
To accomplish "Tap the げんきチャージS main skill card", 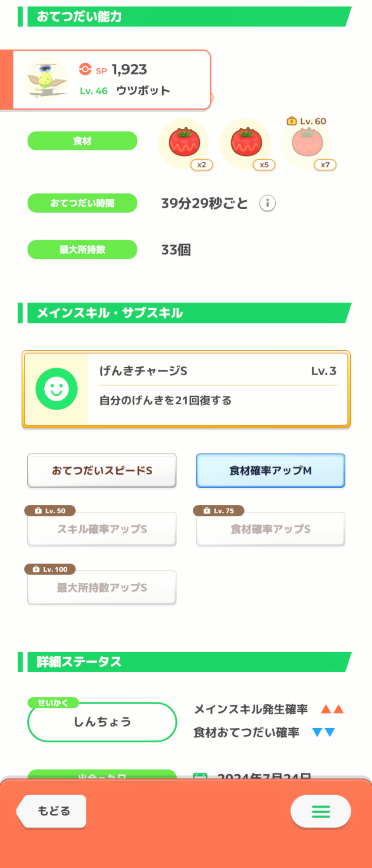I will (217, 389).
